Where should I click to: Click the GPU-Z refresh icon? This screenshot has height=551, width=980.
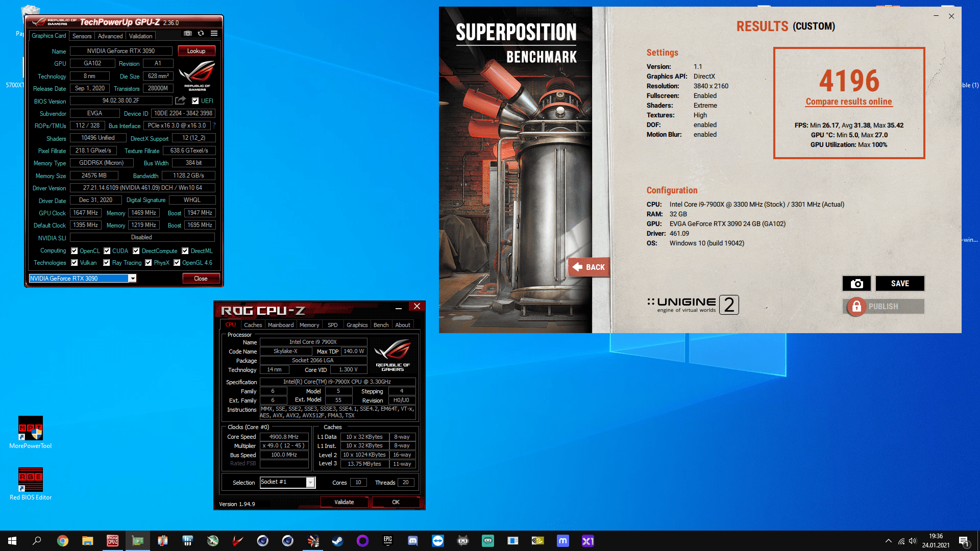click(x=201, y=34)
